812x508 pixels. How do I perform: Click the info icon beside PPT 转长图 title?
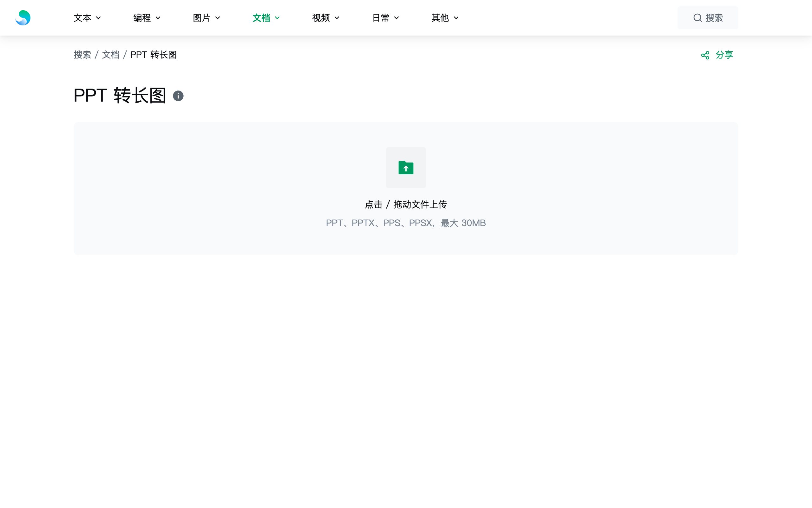[x=178, y=96]
